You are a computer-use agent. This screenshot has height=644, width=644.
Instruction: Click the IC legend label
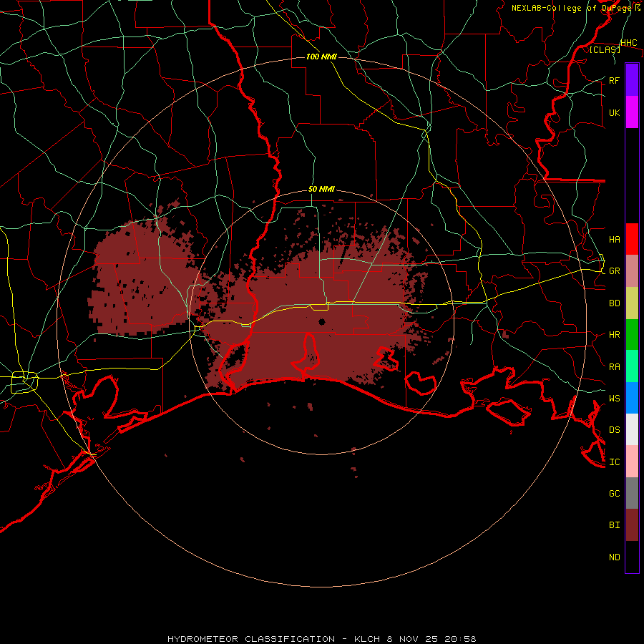(614, 462)
